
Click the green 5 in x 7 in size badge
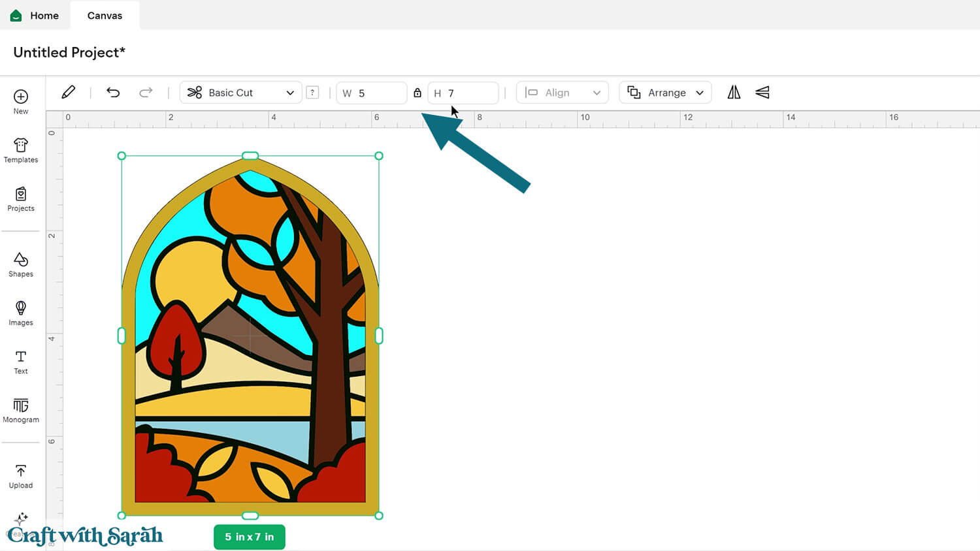point(250,537)
